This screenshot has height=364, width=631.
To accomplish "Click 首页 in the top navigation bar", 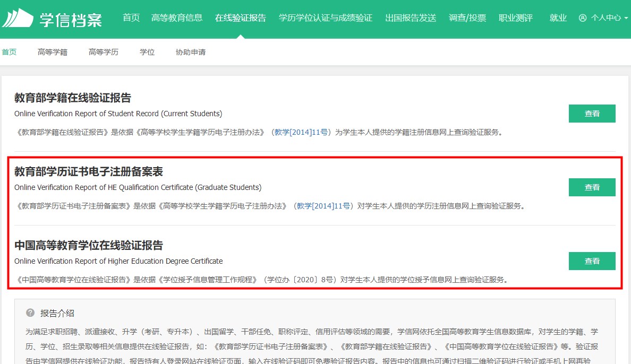I will pyautogui.click(x=131, y=18).
